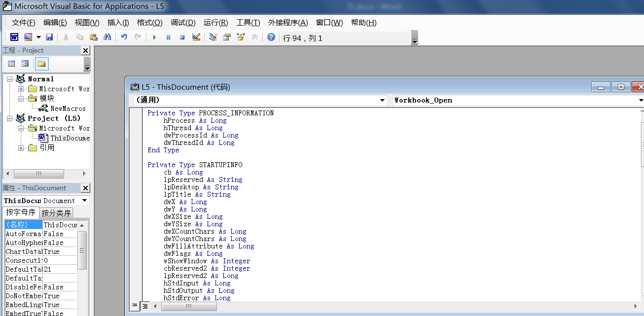Image resolution: width=644 pixels, height=316 pixels.
Task: Click the code line 'wShowWindow As Integer'
Action: tap(207, 261)
